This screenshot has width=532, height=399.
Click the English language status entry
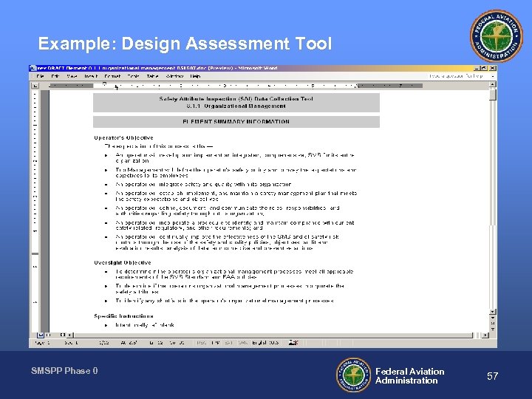coord(265,343)
